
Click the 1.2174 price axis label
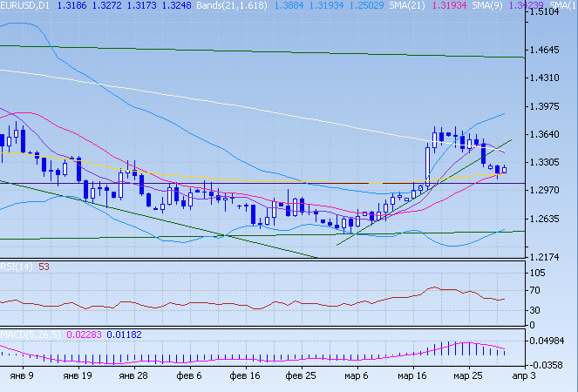547,257
